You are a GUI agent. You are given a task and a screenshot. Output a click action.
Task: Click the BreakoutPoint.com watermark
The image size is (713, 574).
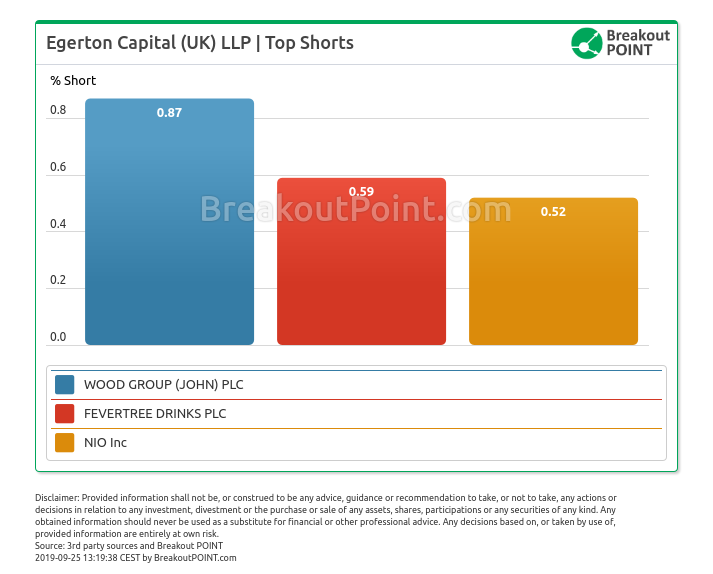pos(356,209)
